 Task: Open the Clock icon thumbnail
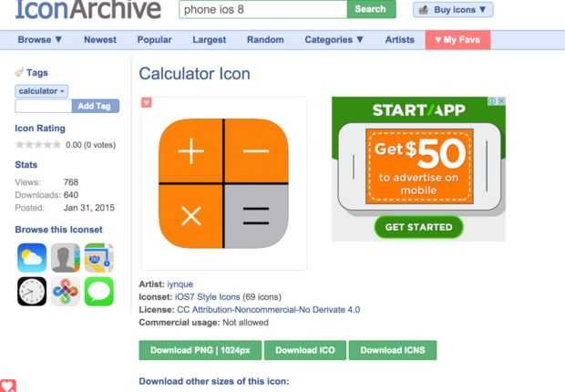coord(32,292)
